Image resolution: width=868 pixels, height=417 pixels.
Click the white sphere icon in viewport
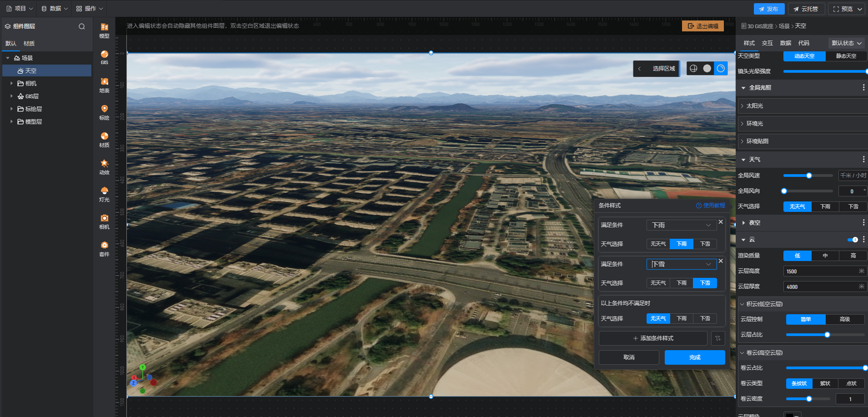click(x=707, y=68)
